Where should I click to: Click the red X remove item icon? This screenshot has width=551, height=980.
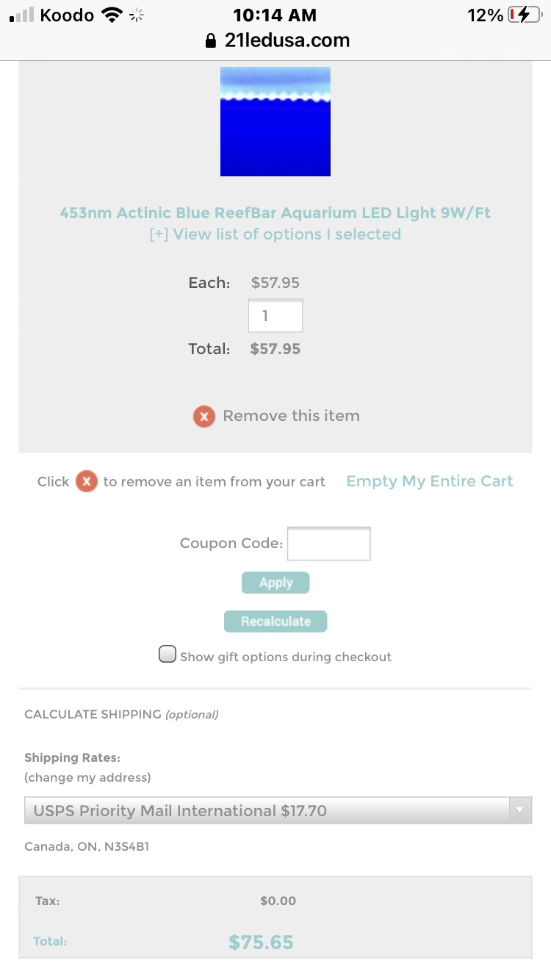(204, 417)
